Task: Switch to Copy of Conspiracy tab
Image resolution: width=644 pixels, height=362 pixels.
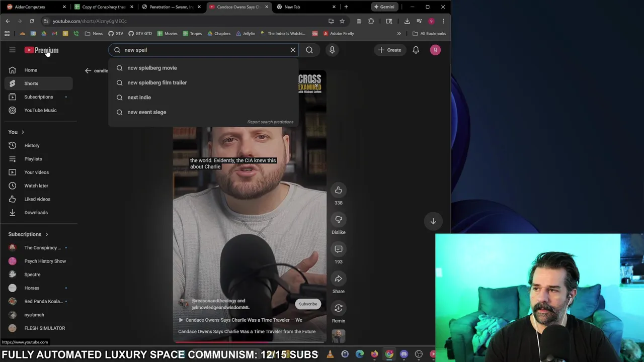Action: click(x=103, y=7)
